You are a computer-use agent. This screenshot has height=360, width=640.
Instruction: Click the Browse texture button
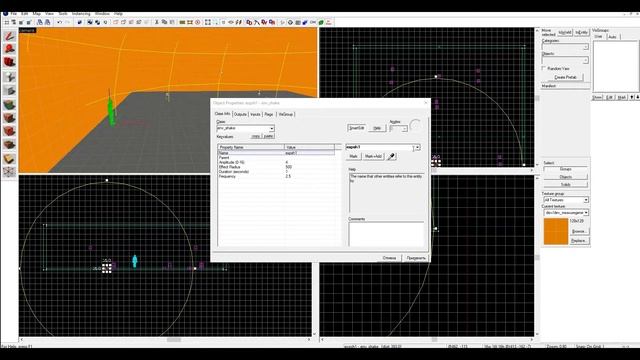click(579, 231)
